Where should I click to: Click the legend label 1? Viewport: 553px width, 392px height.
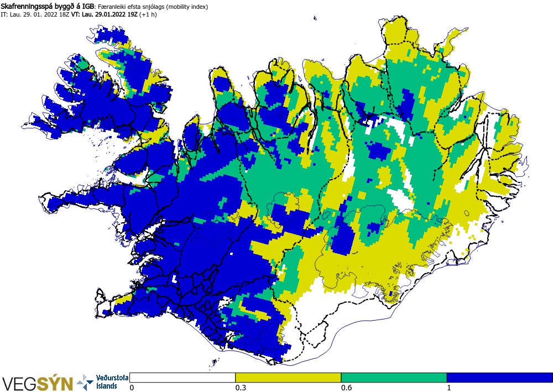click(x=449, y=388)
